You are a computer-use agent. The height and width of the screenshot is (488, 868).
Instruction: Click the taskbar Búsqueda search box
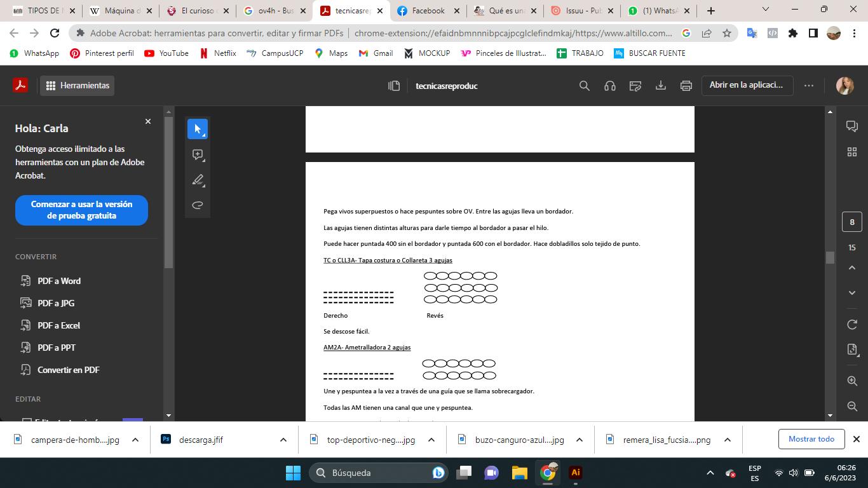379,473
